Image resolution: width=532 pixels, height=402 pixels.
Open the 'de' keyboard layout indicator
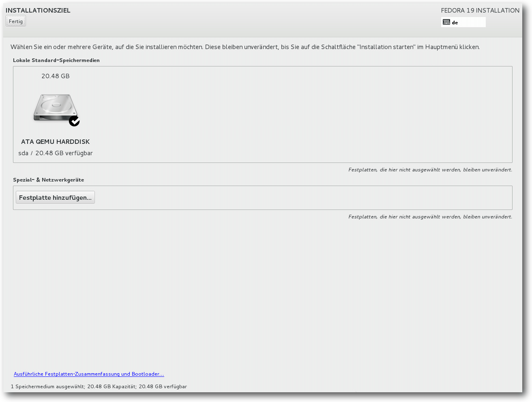click(463, 22)
